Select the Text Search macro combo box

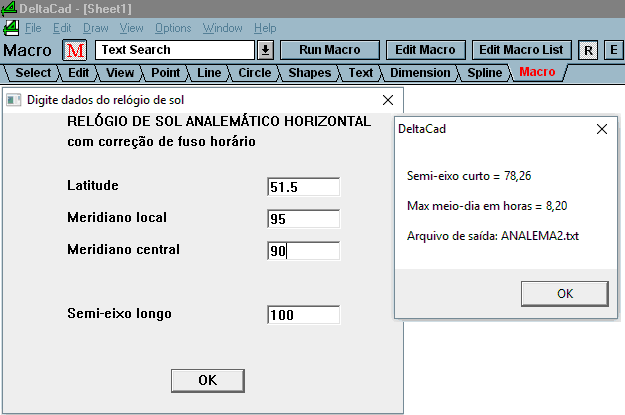pyautogui.click(x=175, y=50)
